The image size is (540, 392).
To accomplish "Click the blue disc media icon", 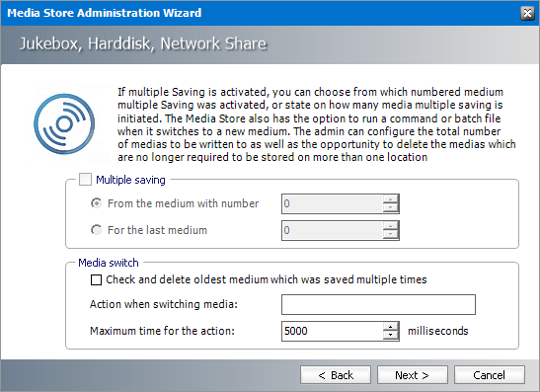I will click(64, 124).
